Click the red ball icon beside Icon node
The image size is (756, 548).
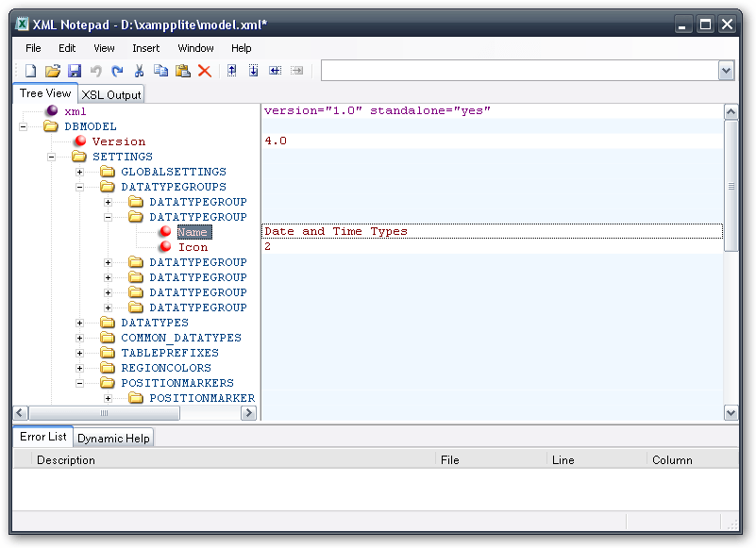pos(165,246)
